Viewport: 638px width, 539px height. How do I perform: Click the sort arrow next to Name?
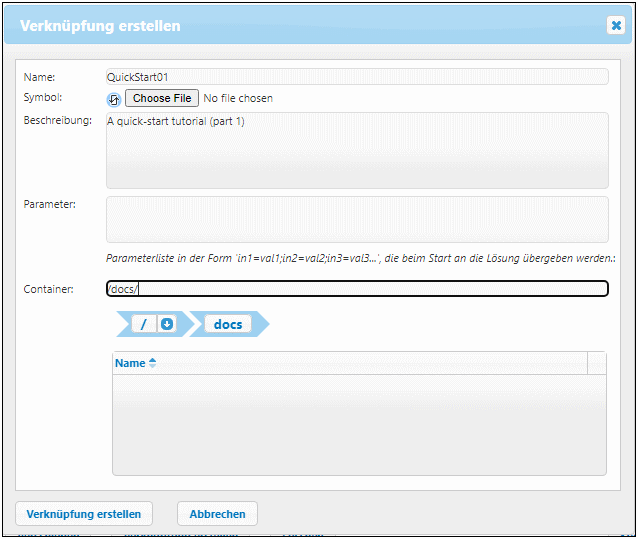(153, 363)
